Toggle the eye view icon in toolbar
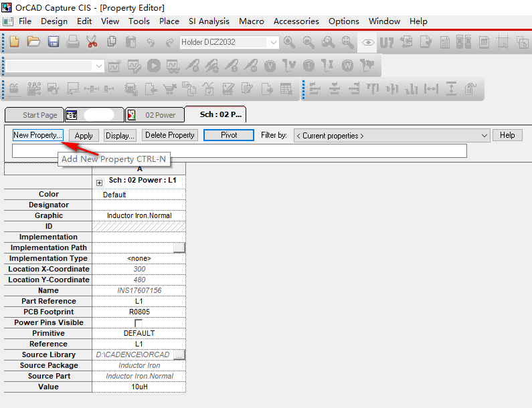Viewport: 532px width, 408px height. (x=368, y=42)
